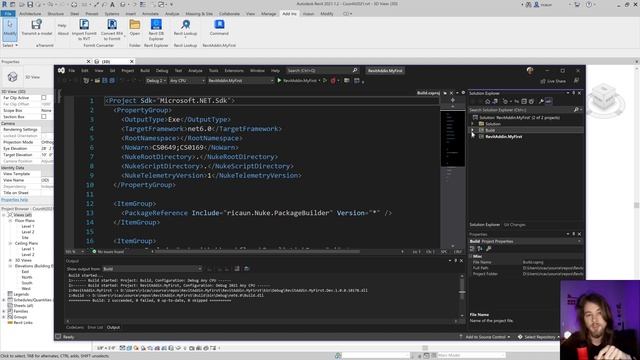Close the (3D) view tab in Revit
Image resolution: width=640 pixels, height=360 pixels.
pyautogui.click(x=131, y=62)
